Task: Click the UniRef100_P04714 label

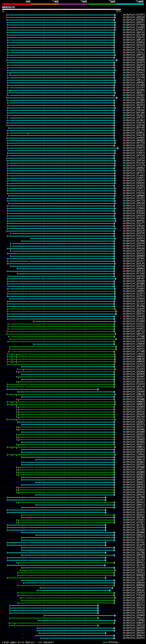Action: (x=134, y=236)
